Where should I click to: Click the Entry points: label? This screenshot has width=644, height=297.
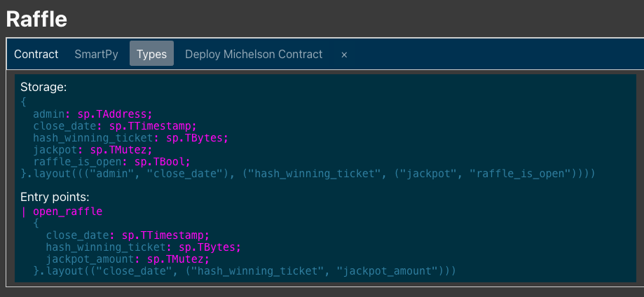(55, 197)
